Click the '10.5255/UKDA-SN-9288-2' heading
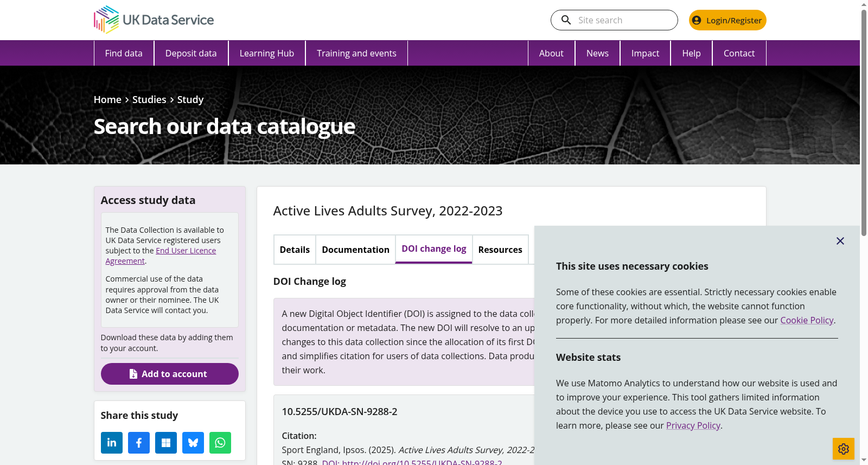Image resolution: width=868 pixels, height=465 pixels. pos(340,411)
